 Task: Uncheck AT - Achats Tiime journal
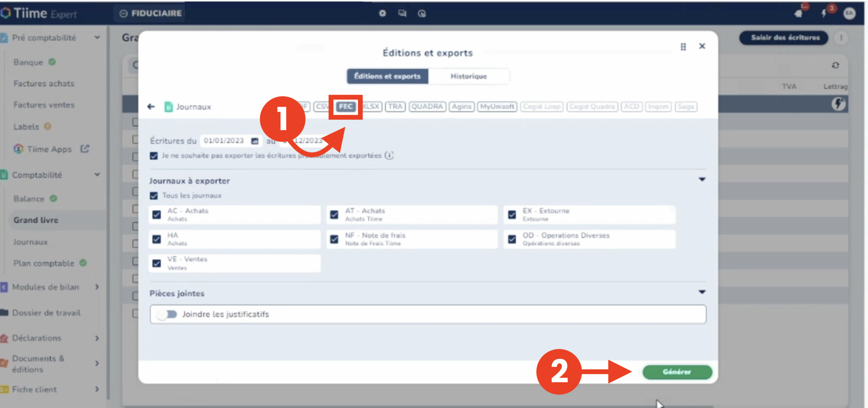coord(334,215)
